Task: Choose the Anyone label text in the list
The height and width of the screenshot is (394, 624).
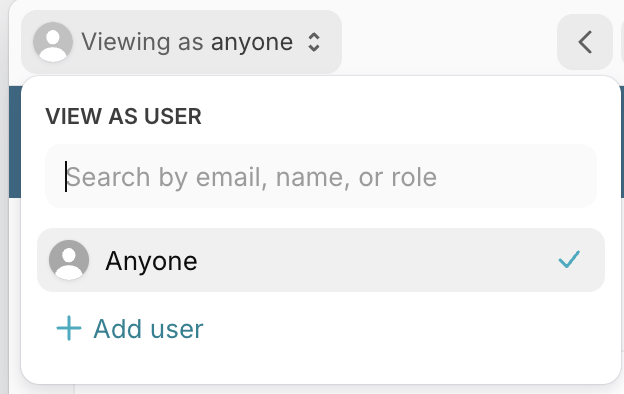Action: click(x=151, y=261)
